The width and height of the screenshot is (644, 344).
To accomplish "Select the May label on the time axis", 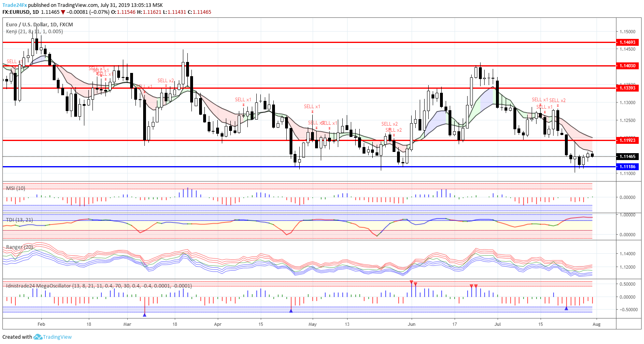I will [x=312, y=324].
